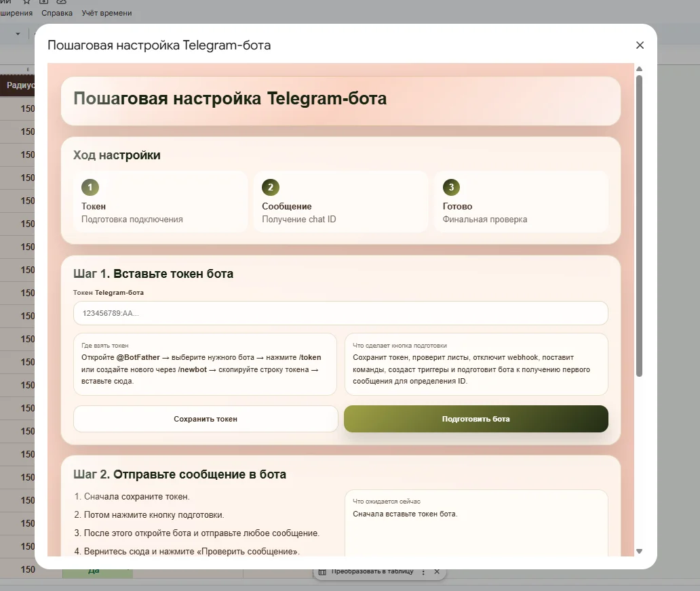Click the dialog scrollbar down arrow

pyautogui.click(x=639, y=551)
